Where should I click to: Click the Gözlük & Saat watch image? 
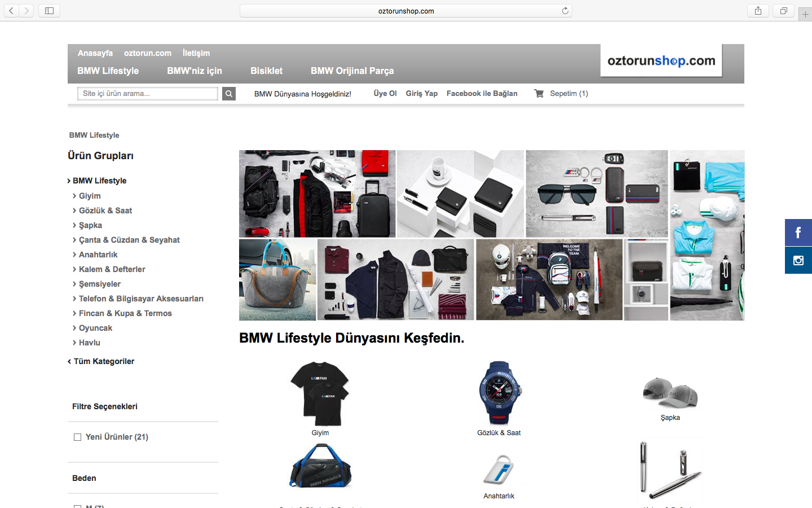tap(500, 393)
